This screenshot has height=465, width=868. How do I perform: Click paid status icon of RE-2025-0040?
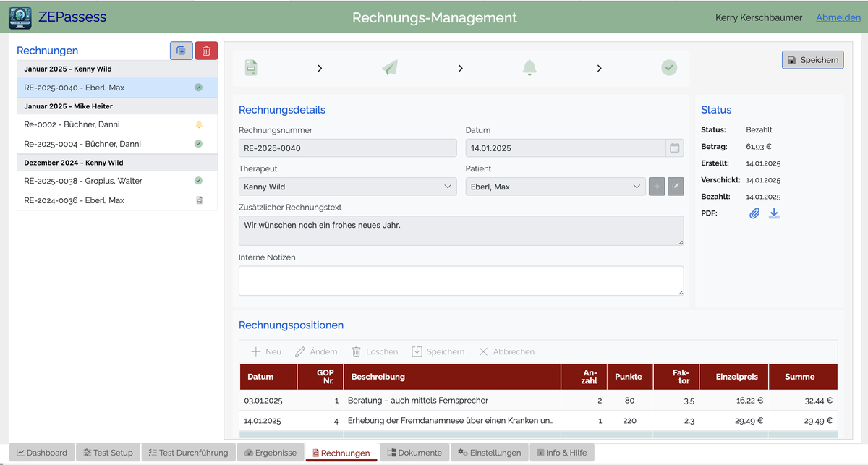pos(198,88)
